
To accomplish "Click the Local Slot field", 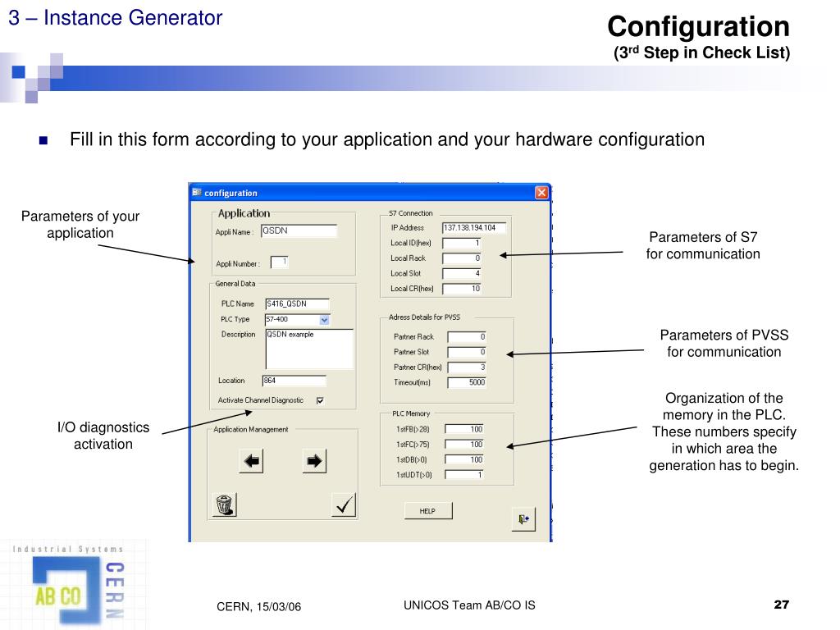I will pos(462,274).
